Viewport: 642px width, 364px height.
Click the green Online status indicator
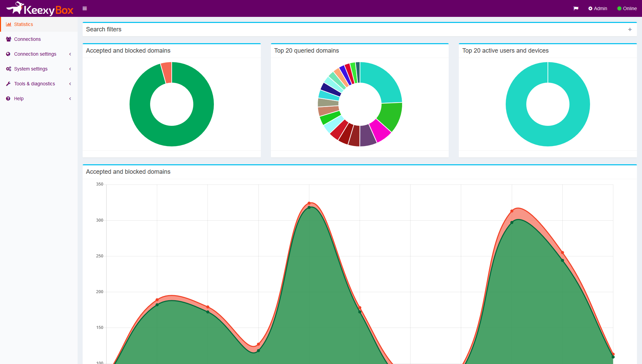pos(619,8)
